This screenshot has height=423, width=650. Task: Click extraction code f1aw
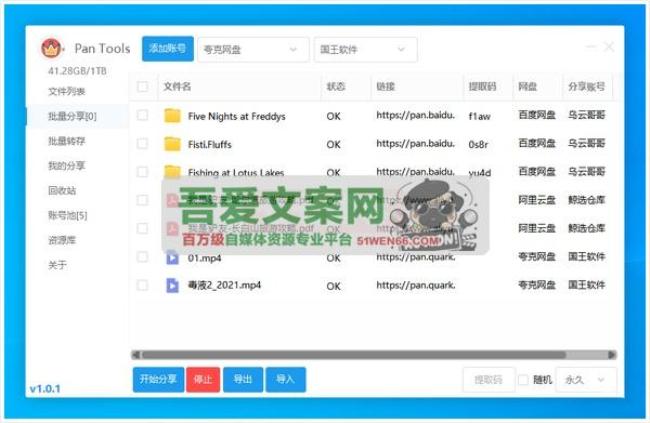click(479, 117)
